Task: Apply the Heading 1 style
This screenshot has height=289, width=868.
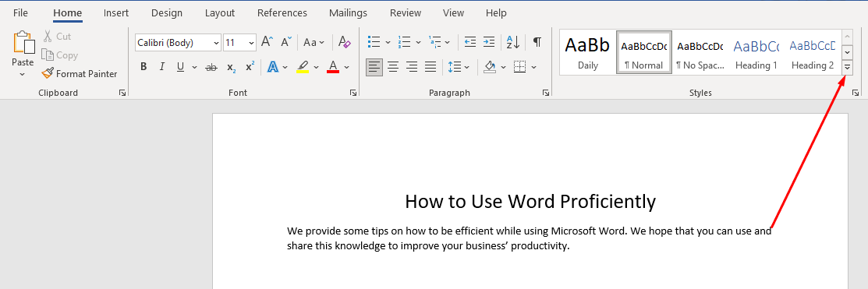Action: click(x=756, y=52)
